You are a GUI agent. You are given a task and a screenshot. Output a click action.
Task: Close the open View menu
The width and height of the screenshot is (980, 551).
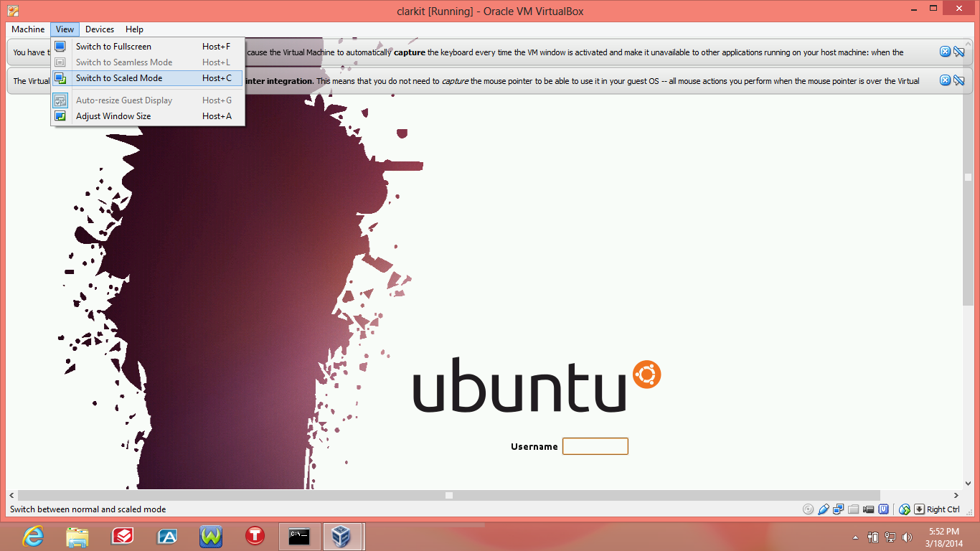(x=65, y=29)
